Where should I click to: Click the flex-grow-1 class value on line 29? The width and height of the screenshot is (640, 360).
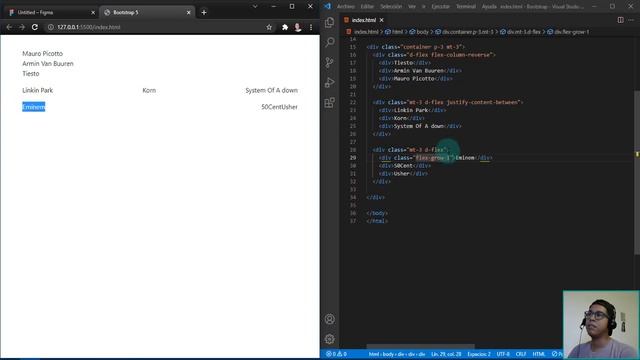(x=433, y=158)
